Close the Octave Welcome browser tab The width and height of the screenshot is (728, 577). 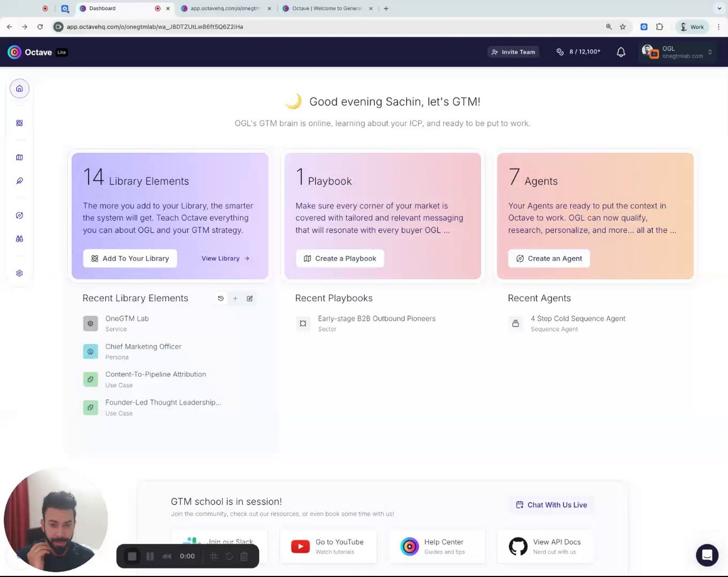coord(371,9)
